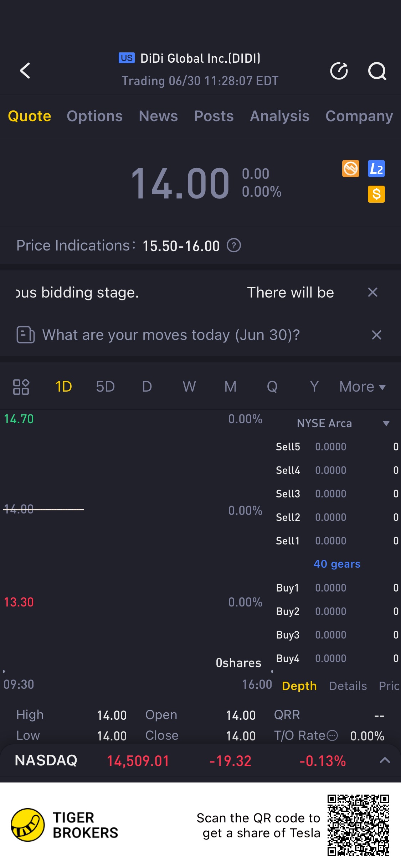Viewport: 401px width, 868px height.
Task: Tap the blue L2 level icon
Action: [376, 169]
